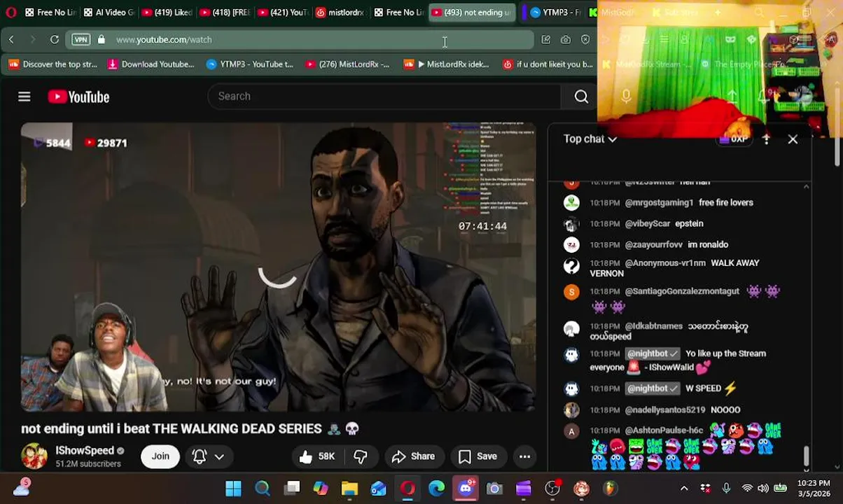Open Camera app from taskbar
This screenshot has height=504, width=843.
pyautogui.click(x=494, y=489)
